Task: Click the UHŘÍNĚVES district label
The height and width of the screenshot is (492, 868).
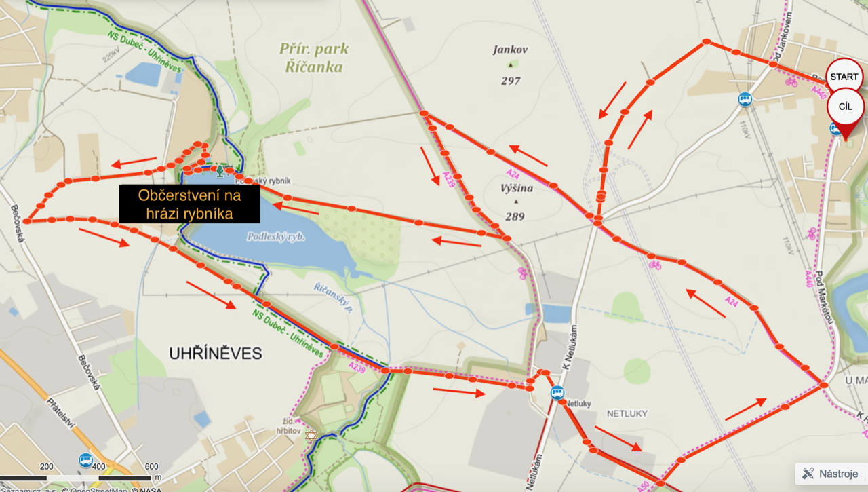Action: (x=216, y=353)
